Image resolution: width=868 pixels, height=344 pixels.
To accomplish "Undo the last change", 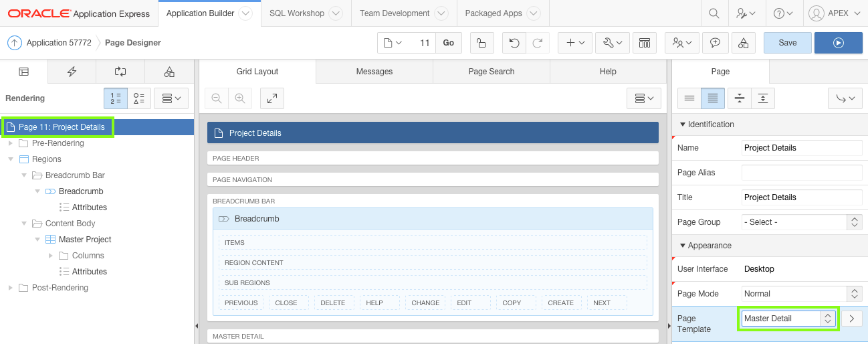I will click(514, 43).
